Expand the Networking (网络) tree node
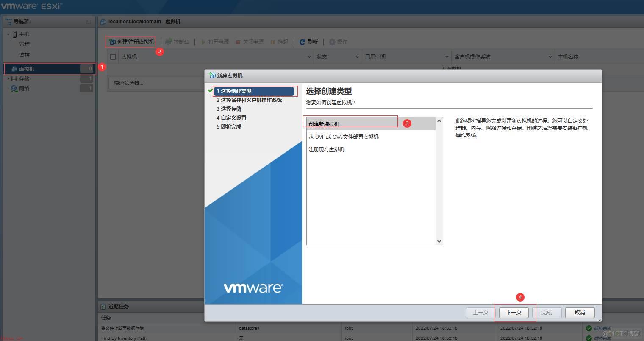Image resolution: width=644 pixels, height=341 pixels. tap(8, 88)
